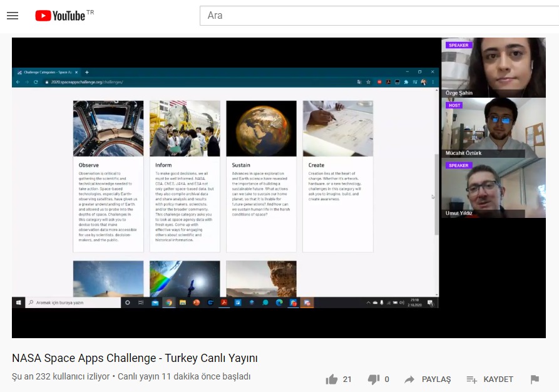Viewport: 559px width, 392px height.
Task: Reload the page in Chrome
Action: pyautogui.click(x=36, y=82)
